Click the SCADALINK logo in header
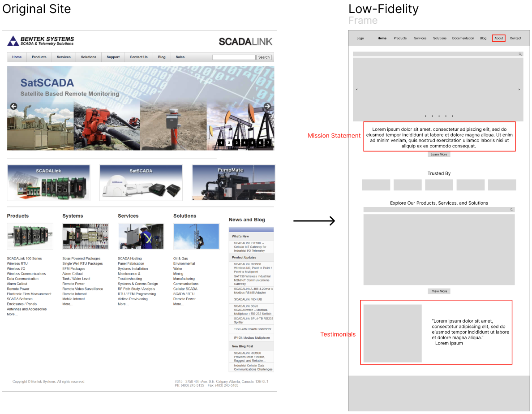Screen dimensions: 532x414 245,42
